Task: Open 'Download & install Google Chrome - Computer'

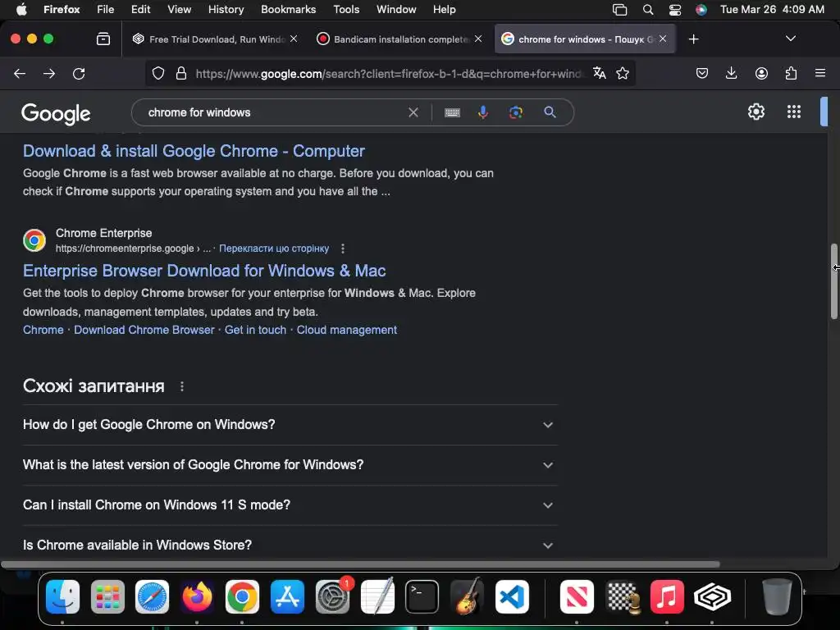Action: coord(194,151)
